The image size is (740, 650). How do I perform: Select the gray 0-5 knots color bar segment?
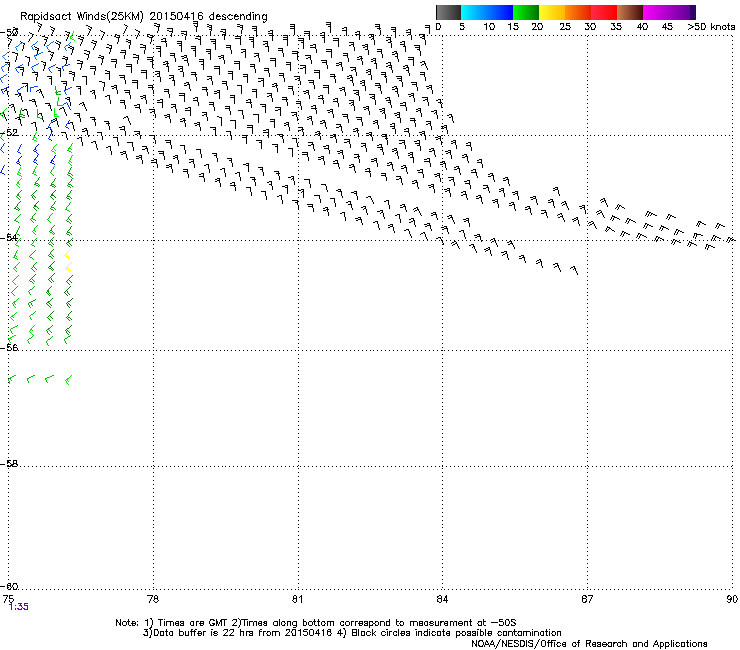[448, 12]
